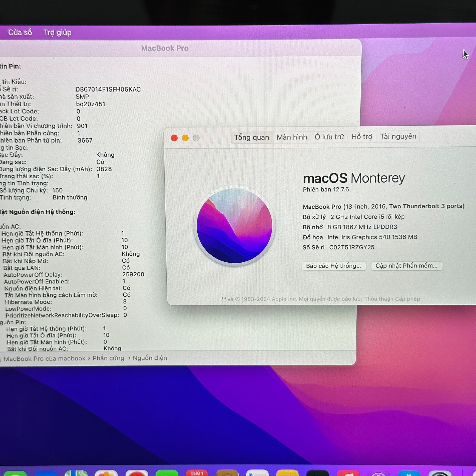Open the Thỏa thuận Cấp phép link

(x=392, y=299)
